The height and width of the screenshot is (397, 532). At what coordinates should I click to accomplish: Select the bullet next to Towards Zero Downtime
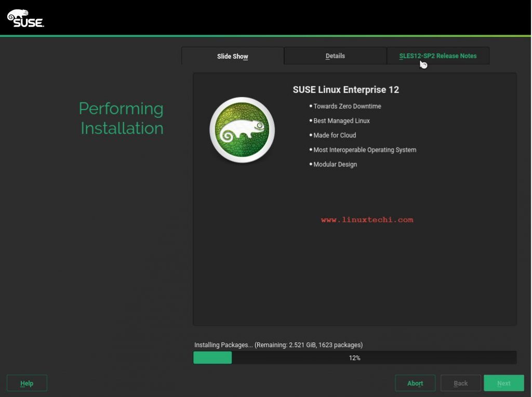point(310,106)
